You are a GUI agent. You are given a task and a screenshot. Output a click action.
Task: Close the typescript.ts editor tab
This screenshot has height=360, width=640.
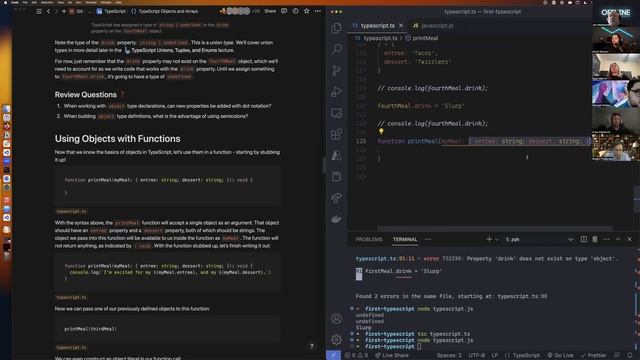pos(401,26)
